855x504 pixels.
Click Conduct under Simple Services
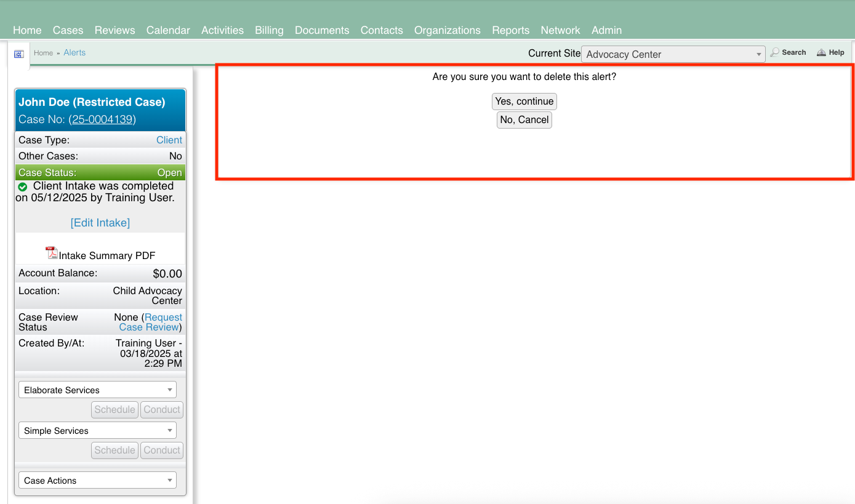162,450
